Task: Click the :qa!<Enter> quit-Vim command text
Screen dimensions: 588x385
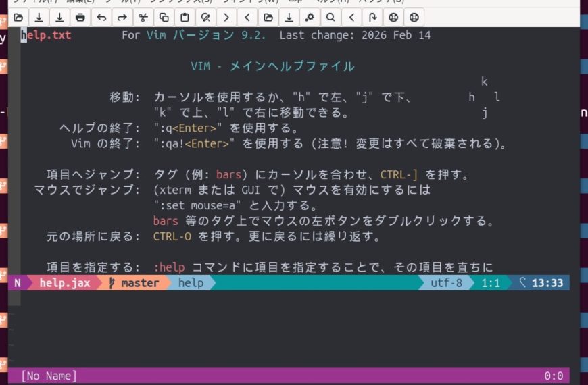Action: (194, 144)
